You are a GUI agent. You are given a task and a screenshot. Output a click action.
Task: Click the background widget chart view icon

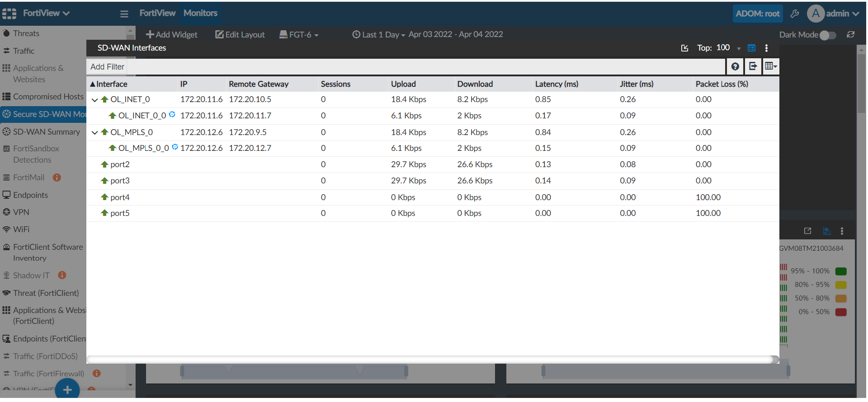(827, 231)
